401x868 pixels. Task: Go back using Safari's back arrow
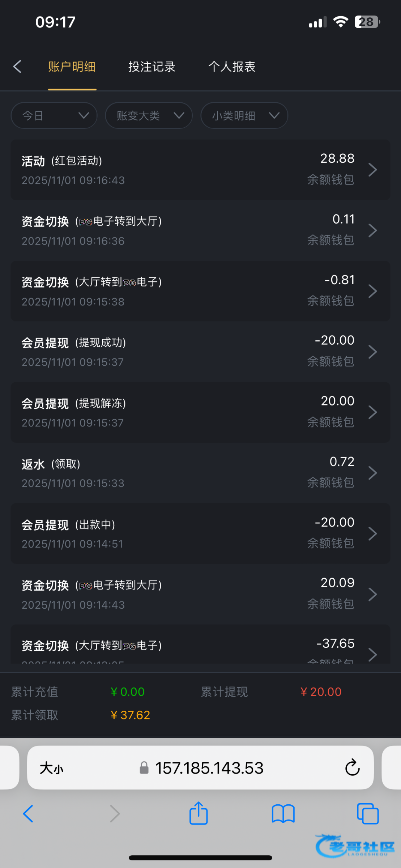pos(28,814)
